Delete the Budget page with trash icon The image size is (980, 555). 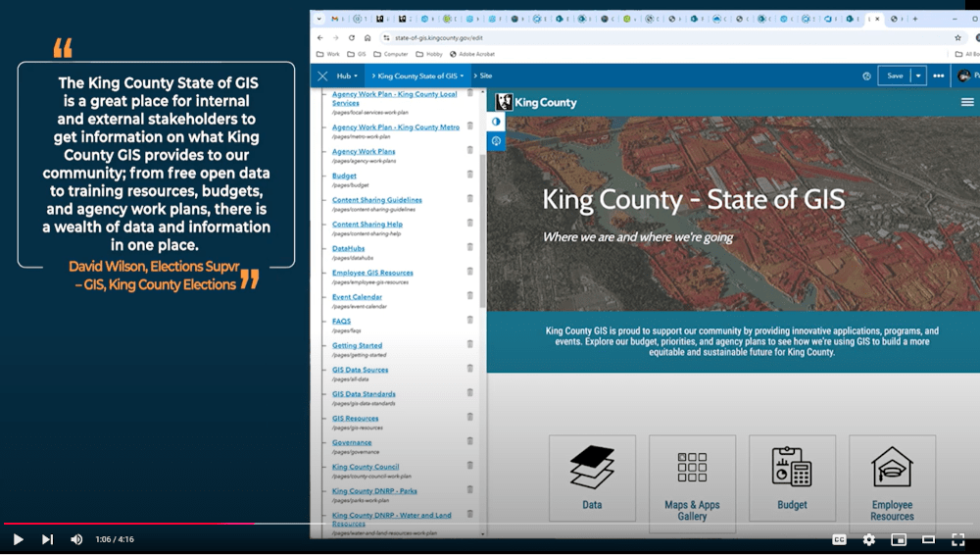(470, 175)
